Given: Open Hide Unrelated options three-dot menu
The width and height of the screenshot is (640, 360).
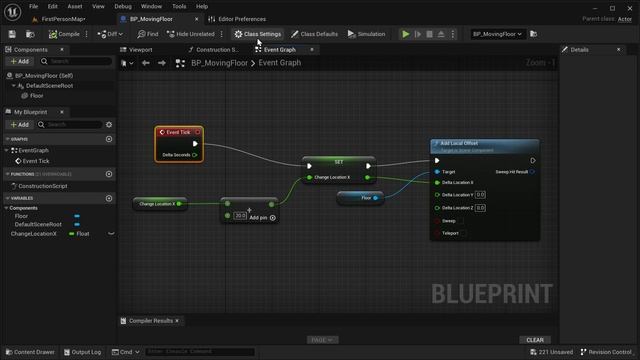Looking at the screenshot, I should tap(222, 34).
